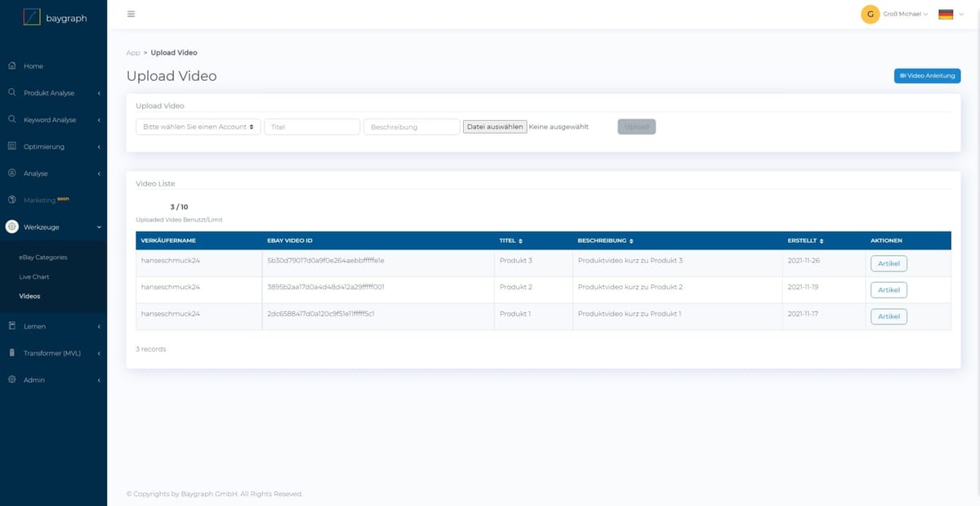Screen dimensions: 980x506
Task: Click the user avatar G circle
Action: pyautogui.click(x=871, y=14)
